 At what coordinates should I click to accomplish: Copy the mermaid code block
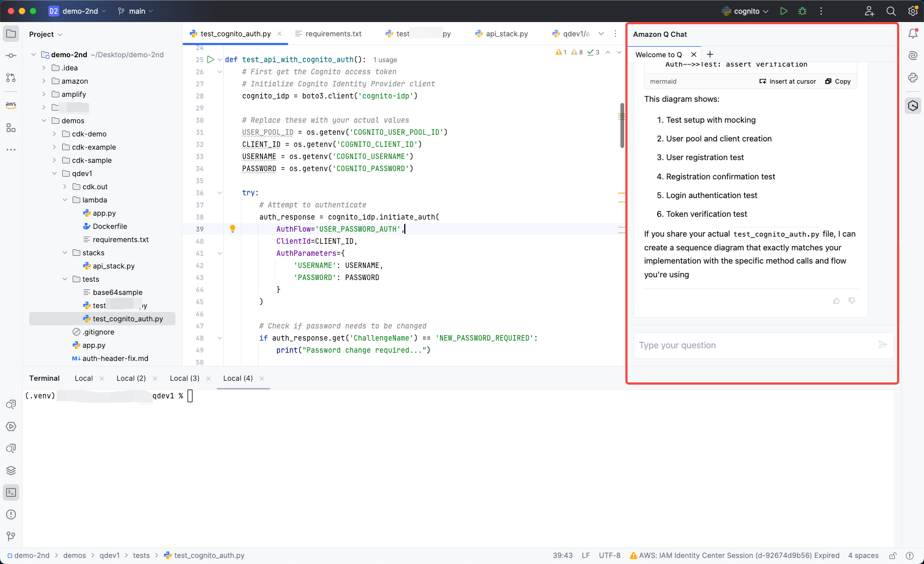click(838, 81)
